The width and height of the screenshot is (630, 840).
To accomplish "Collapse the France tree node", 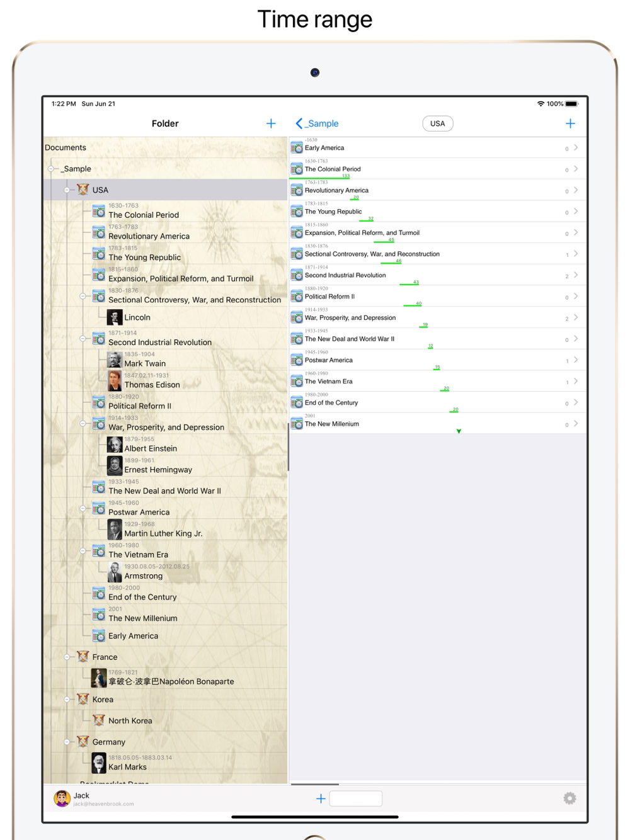I will (x=67, y=657).
